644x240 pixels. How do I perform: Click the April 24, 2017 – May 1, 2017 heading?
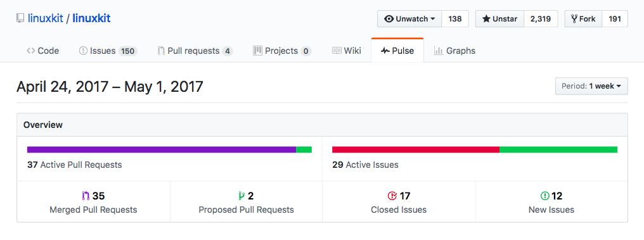110,87
